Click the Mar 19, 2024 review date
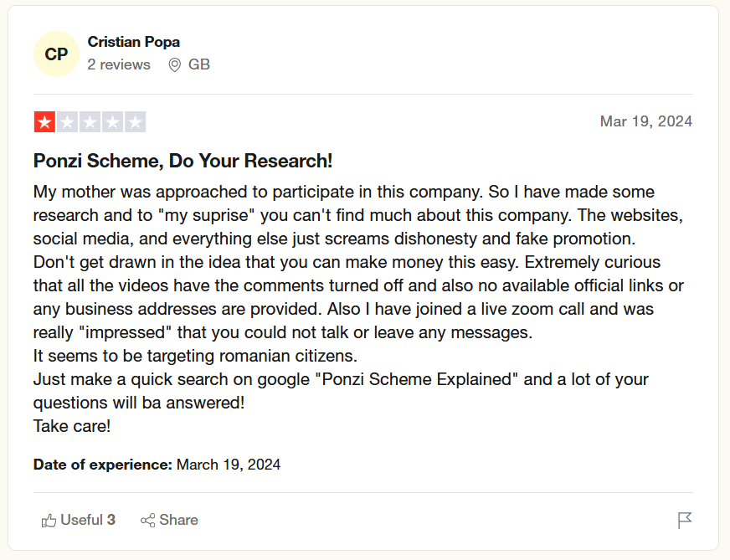Viewport: 730px width, 560px height. coord(645,121)
